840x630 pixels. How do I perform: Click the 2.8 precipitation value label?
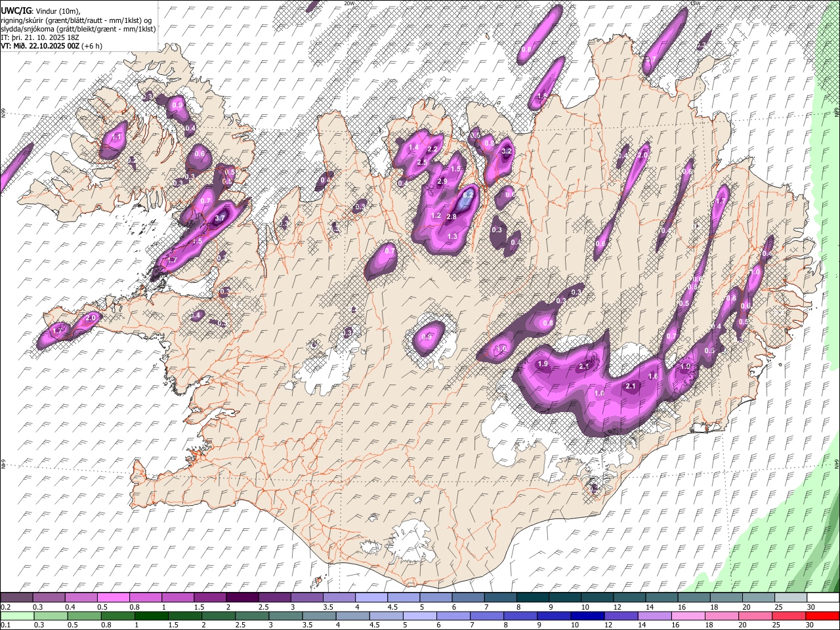pyautogui.click(x=451, y=217)
